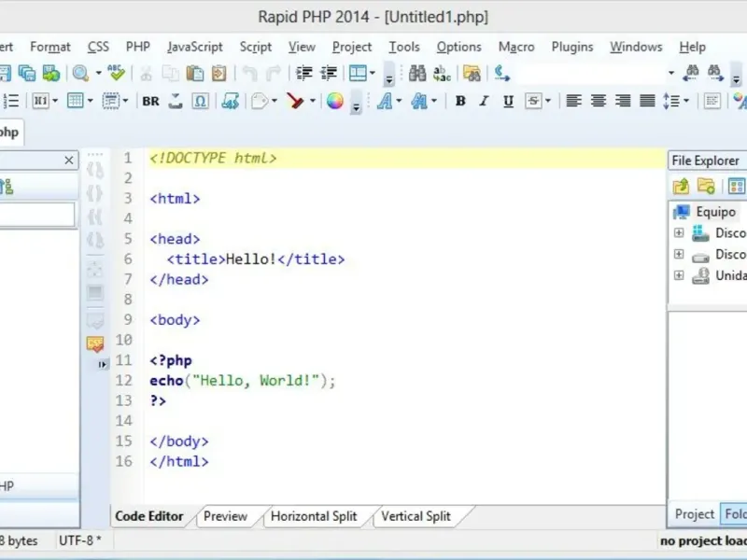
Task: Toggle underline formatting
Action: (508, 101)
